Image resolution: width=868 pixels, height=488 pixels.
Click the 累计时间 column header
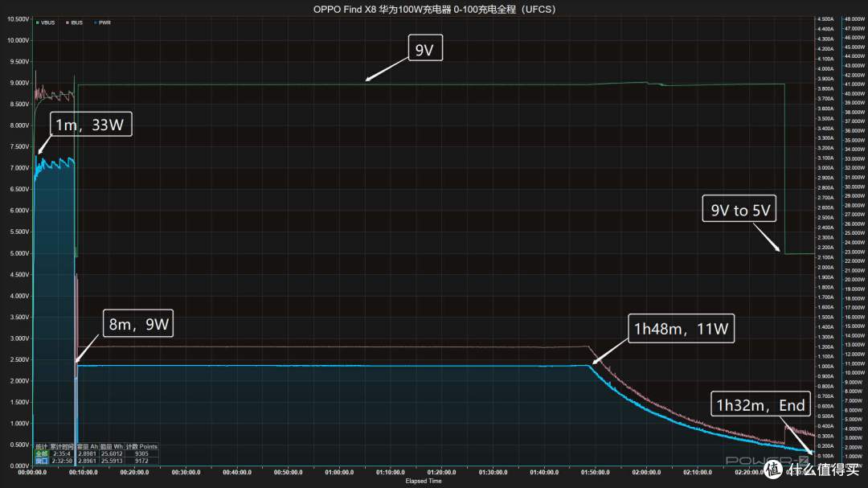pyautogui.click(x=61, y=446)
